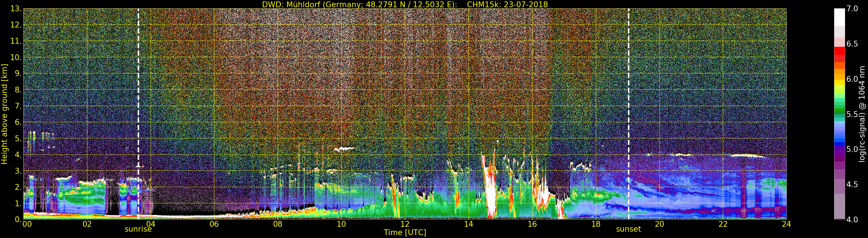Click the '3.' height axis tick label
The image size is (868, 238).
point(18,171)
